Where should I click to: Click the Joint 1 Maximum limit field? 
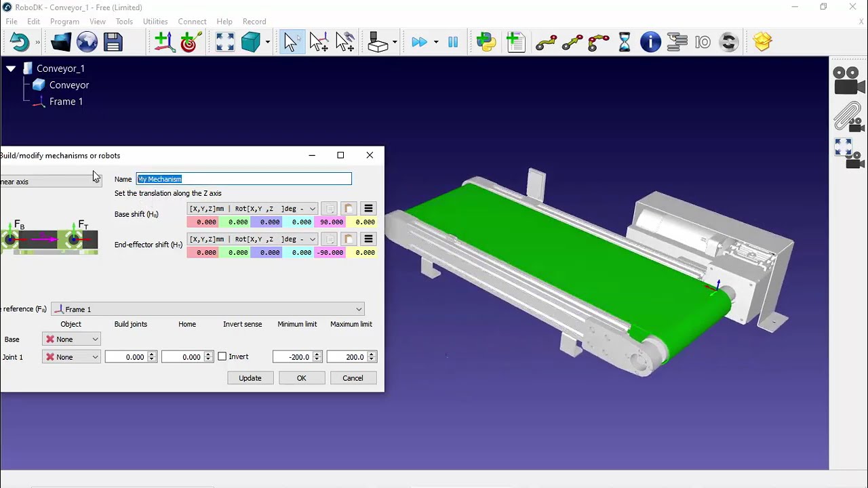click(347, 357)
